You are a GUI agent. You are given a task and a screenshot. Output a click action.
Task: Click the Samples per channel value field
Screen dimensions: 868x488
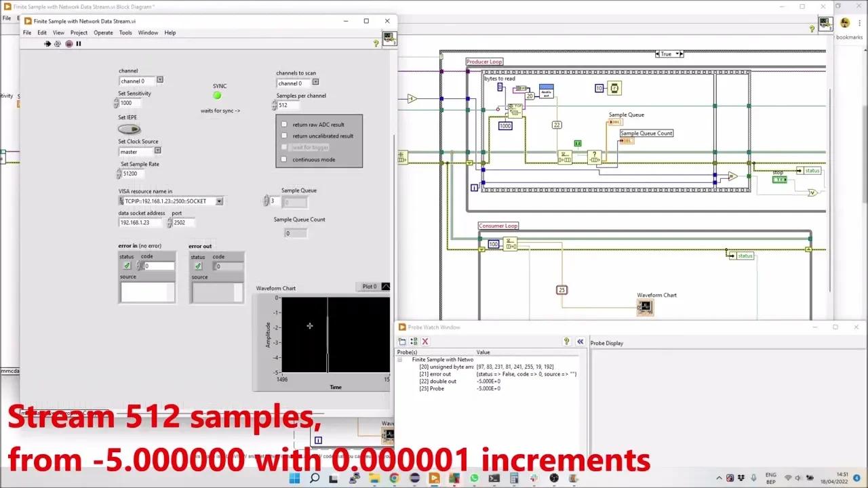[285, 105]
